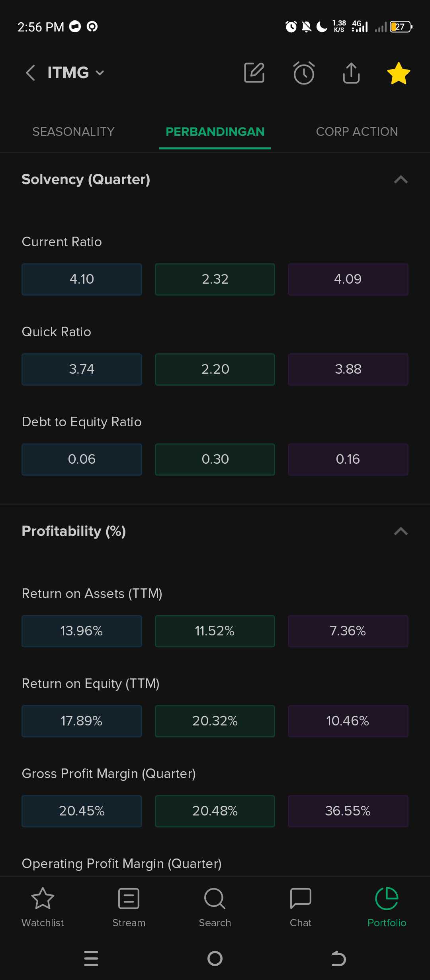Collapse the Solvency (Quarter) section
This screenshot has width=430, height=980.
point(401,180)
